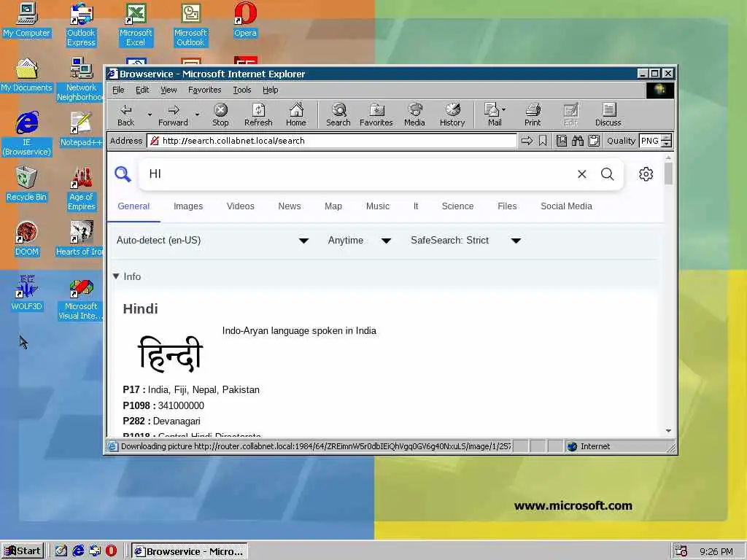Open the SafeSearch: Strict dropdown

465,241
